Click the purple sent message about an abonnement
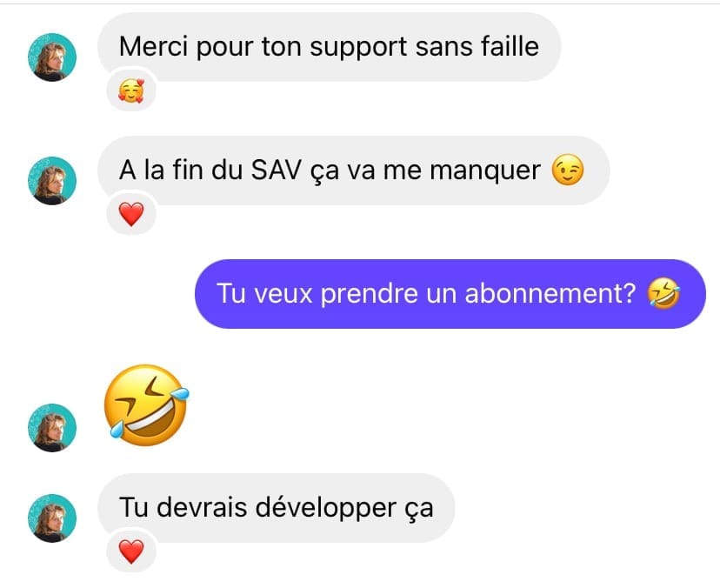720x588 pixels. point(450,293)
